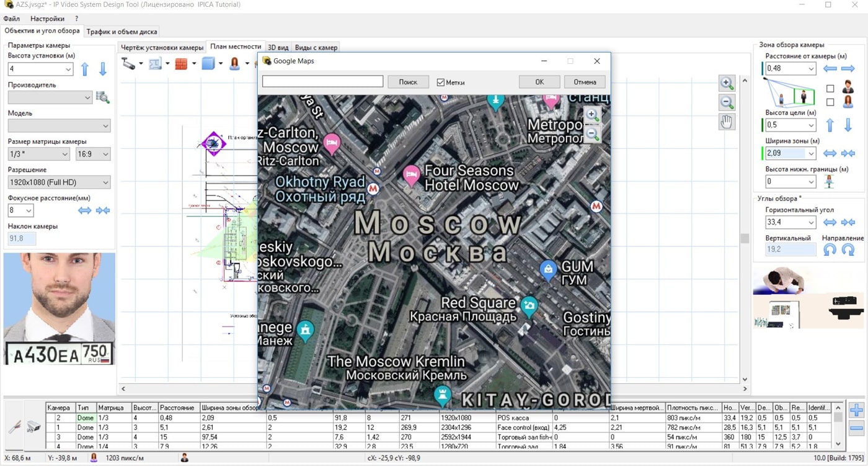Screen dimensions: 868x466
Task: Toggle the checkbox beside the man icon
Action: [x=830, y=89]
